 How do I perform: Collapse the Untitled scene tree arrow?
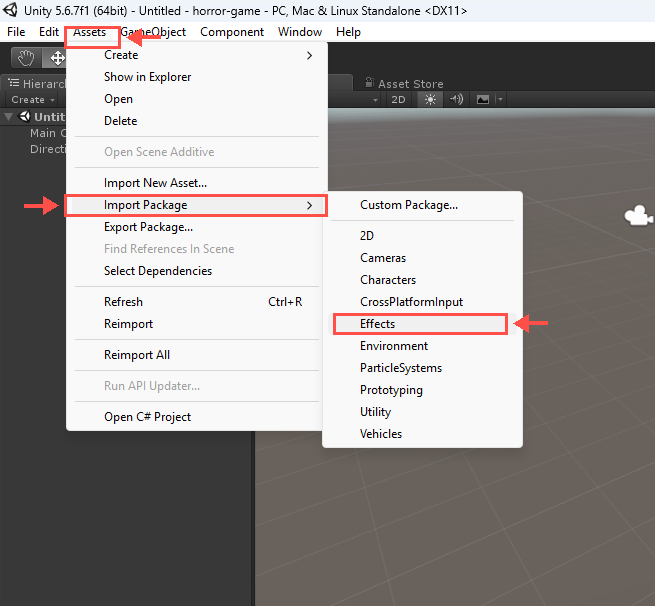pos(8,117)
